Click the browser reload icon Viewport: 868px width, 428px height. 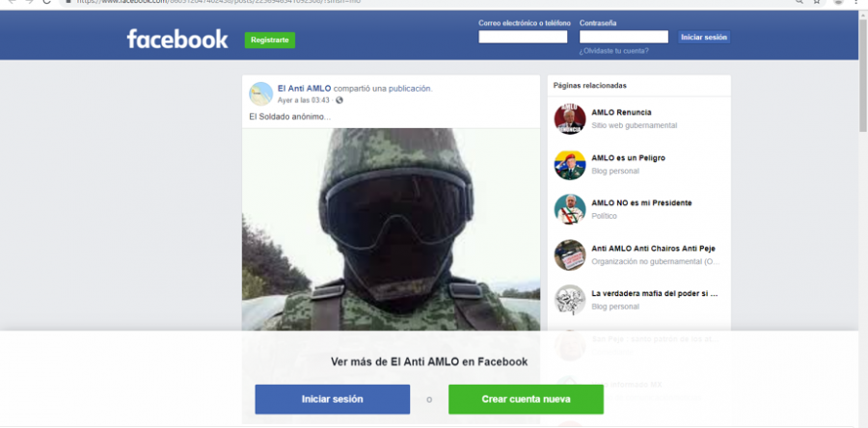46,2
